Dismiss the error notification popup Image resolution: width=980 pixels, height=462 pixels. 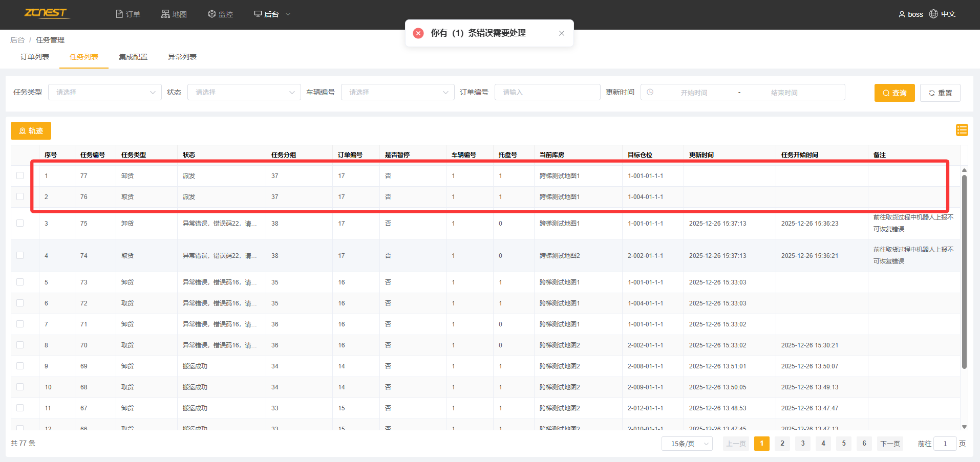coord(562,33)
